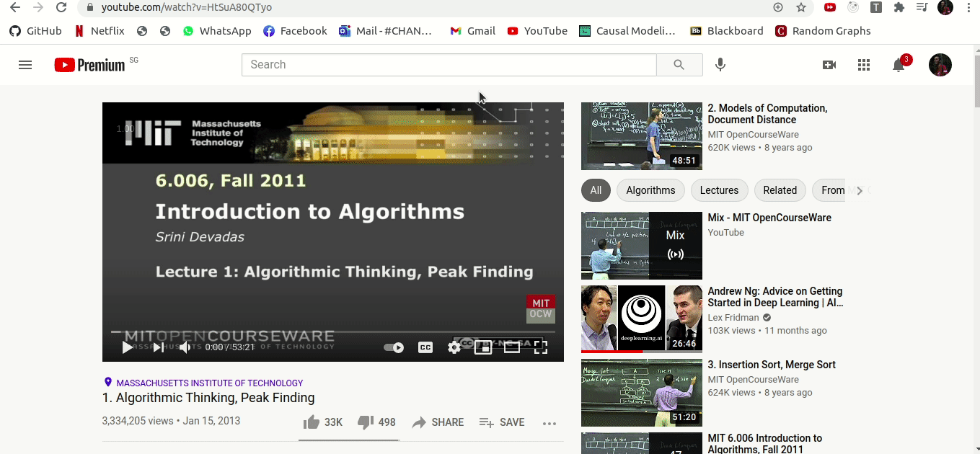The image size is (980, 454).
Task: Open the GitHub bookmark
Action: 35,31
